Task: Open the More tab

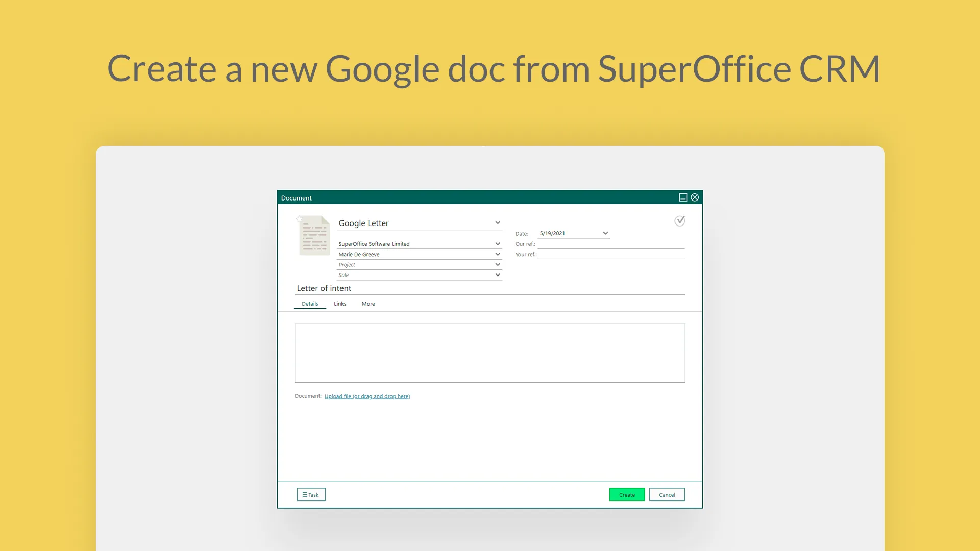Action: coord(368,304)
